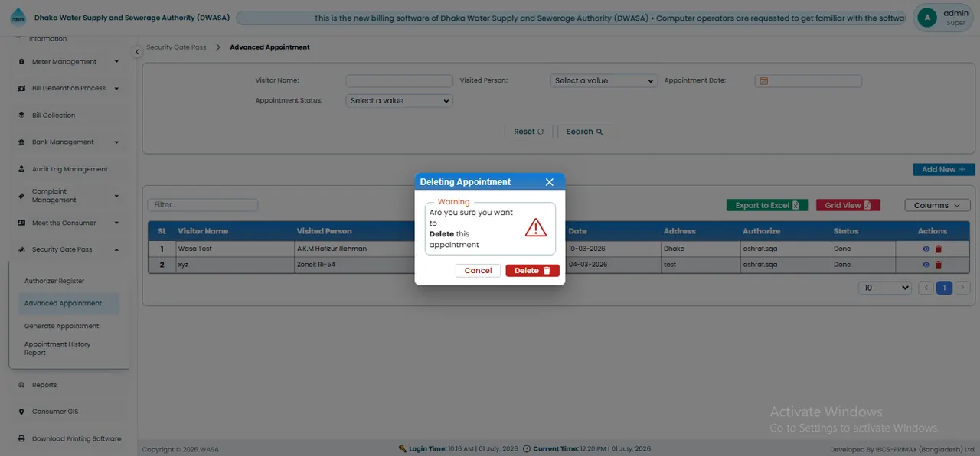
Task: Confirm deletion with the red Delete button
Action: pos(532,271)
